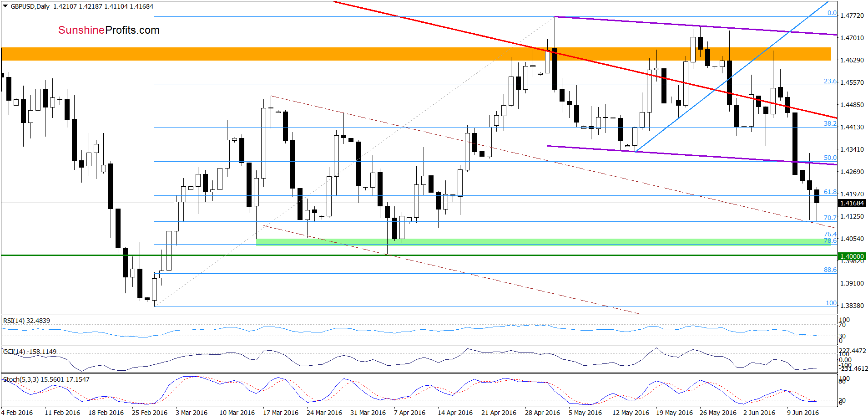Click the Stoch(5,3,3) indicator label

[x=46, y=379]
